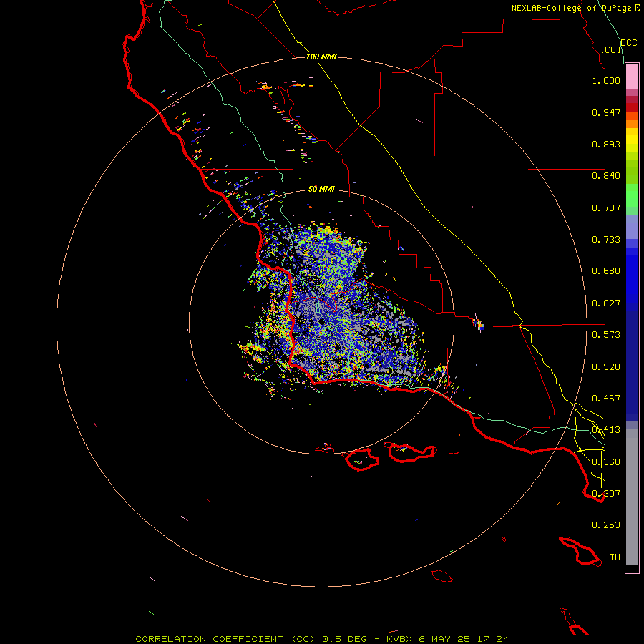Click the '[CC]' legend unit label
The image size is (644, 644).
pos(611,49)
